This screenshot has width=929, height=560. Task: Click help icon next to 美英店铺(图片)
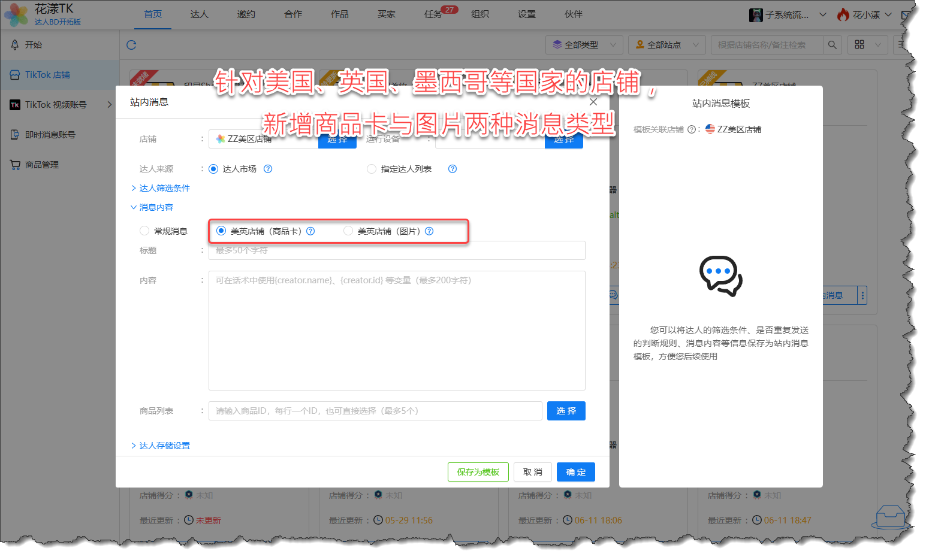(429, 231)
